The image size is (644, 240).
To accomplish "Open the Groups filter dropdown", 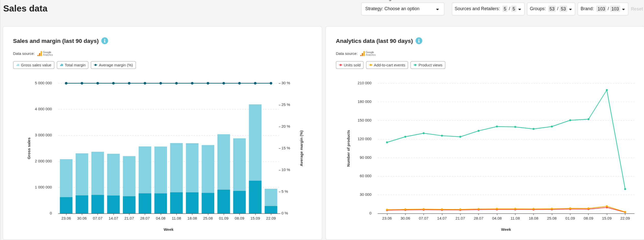I will point(551,9).
